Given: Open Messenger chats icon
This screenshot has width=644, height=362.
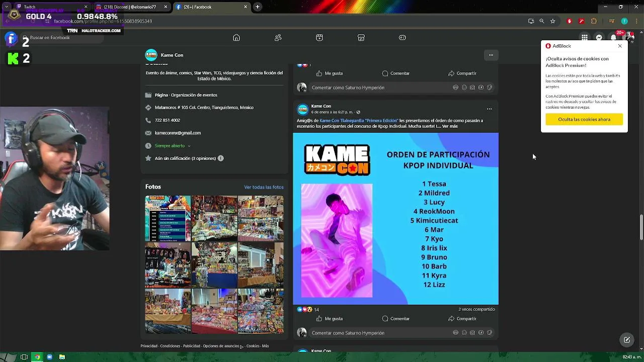Looking at the screenshot, I should (x=599, y=38).
